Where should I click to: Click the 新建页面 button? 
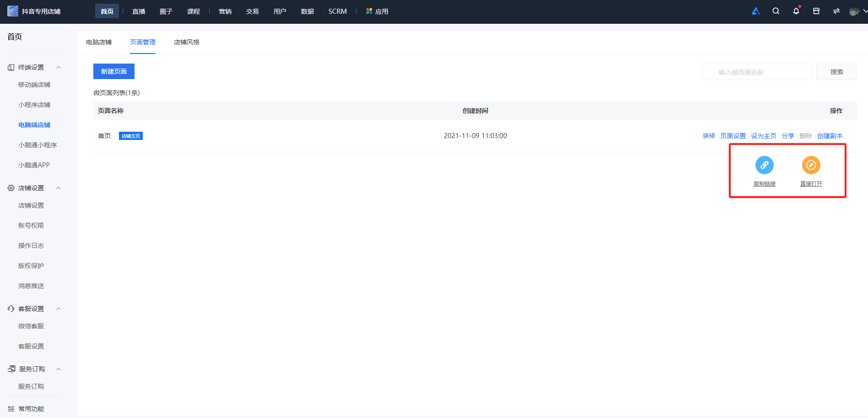pyautogui.click(x=114, y=71)
